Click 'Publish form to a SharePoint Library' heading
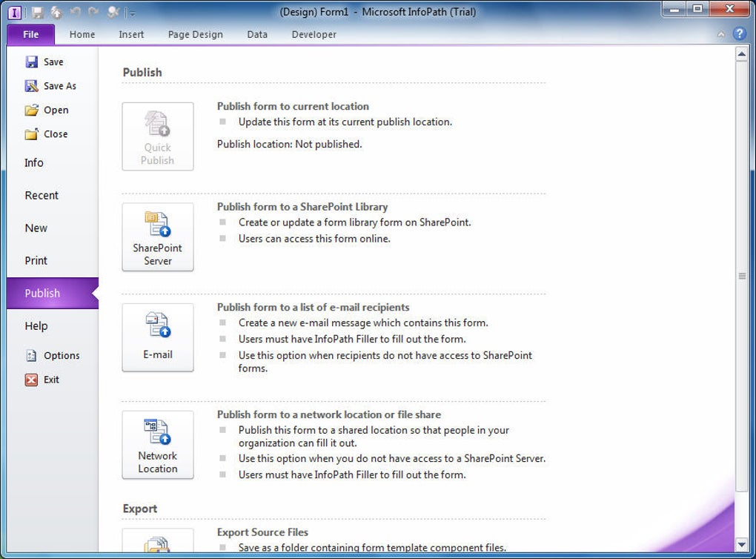The width and height of the screenshot is (756, 559). (x=302, y=206)
